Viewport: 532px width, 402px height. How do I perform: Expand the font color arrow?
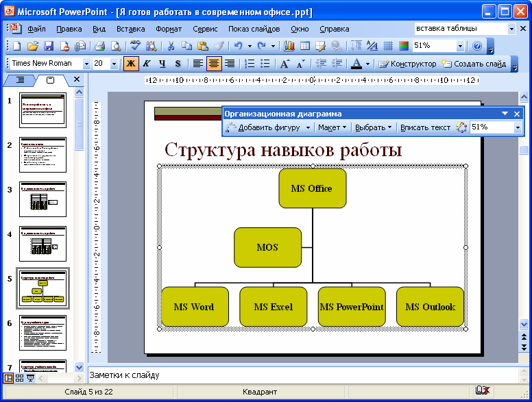[x=367, y=64]
